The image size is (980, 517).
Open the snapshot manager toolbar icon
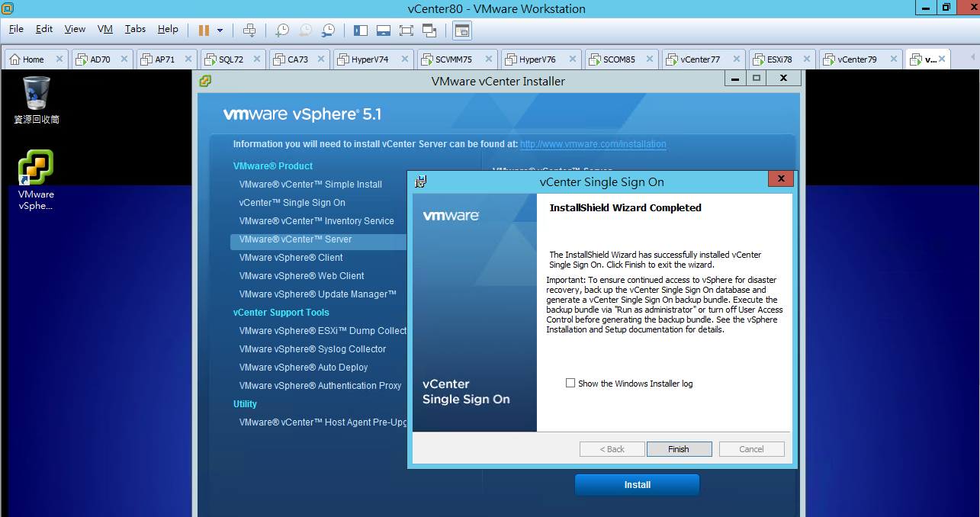click(x=328, y=31)
